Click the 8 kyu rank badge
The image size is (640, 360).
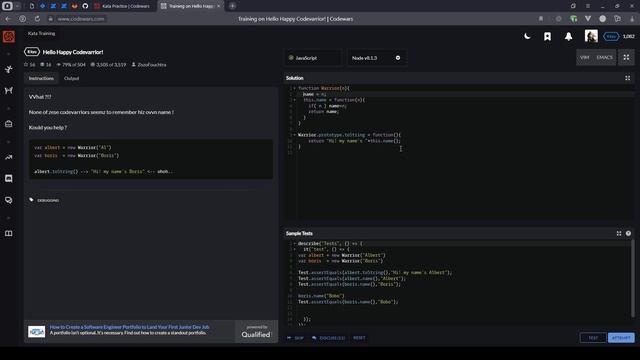coord(32,52)
